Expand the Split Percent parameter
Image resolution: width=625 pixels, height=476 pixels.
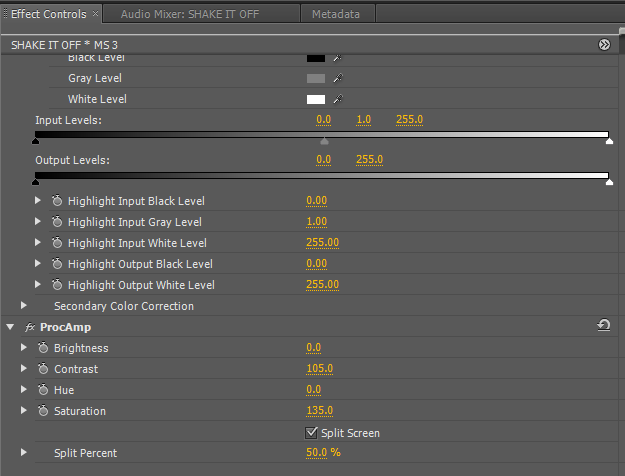tap(24, 452)
